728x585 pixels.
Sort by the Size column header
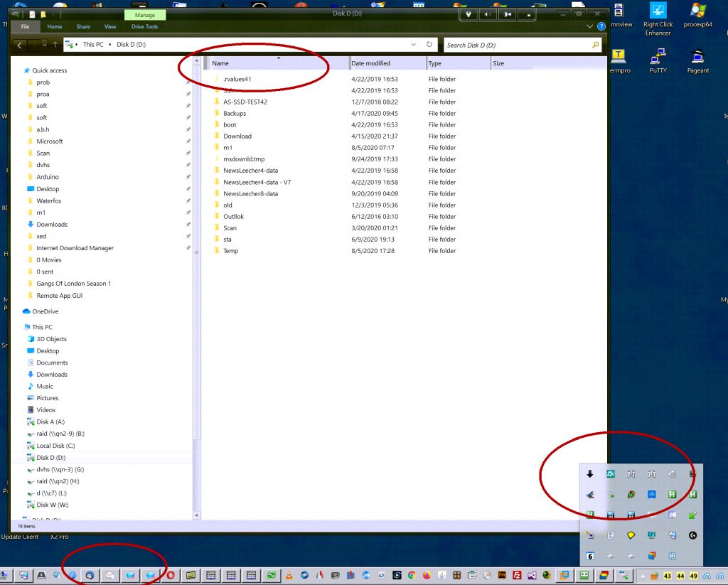pyautogui.click(x=510, y=63)
